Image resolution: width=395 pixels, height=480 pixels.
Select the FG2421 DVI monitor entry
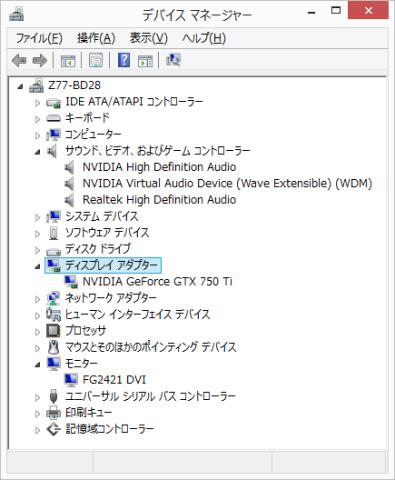114,380
